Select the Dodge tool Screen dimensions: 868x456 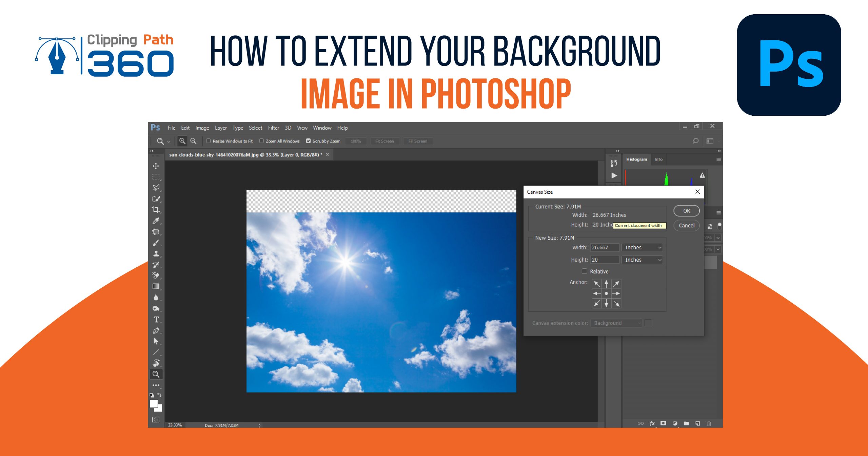156,309
